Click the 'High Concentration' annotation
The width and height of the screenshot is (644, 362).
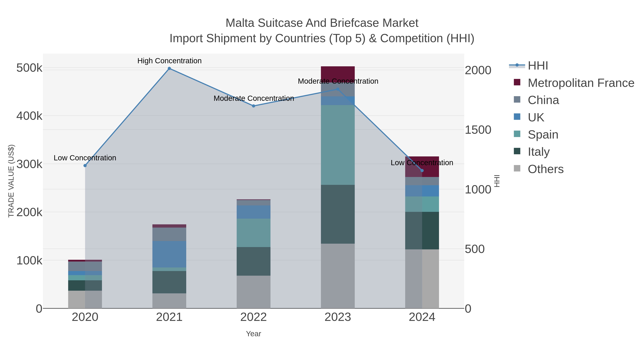(x=170, y=61)
